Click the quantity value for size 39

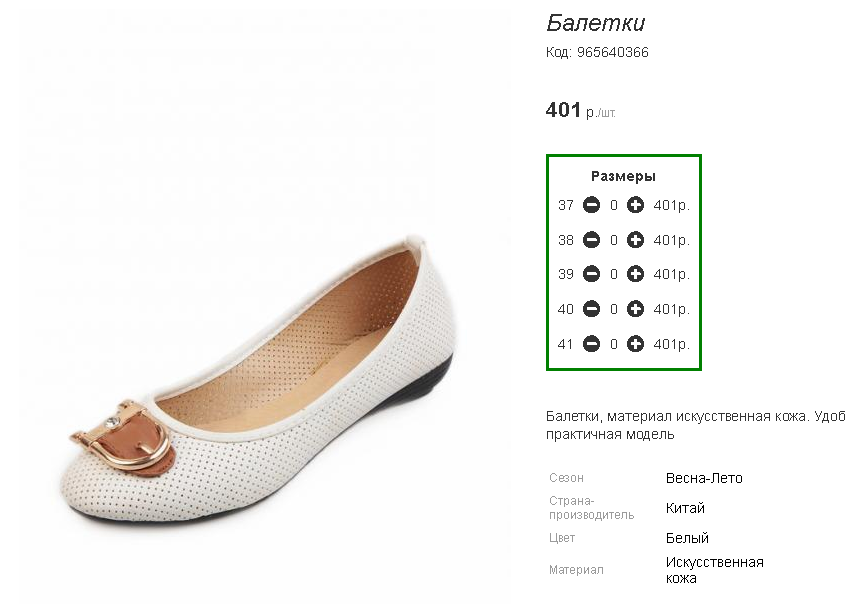pyautogui.click(x=613, y=274)
